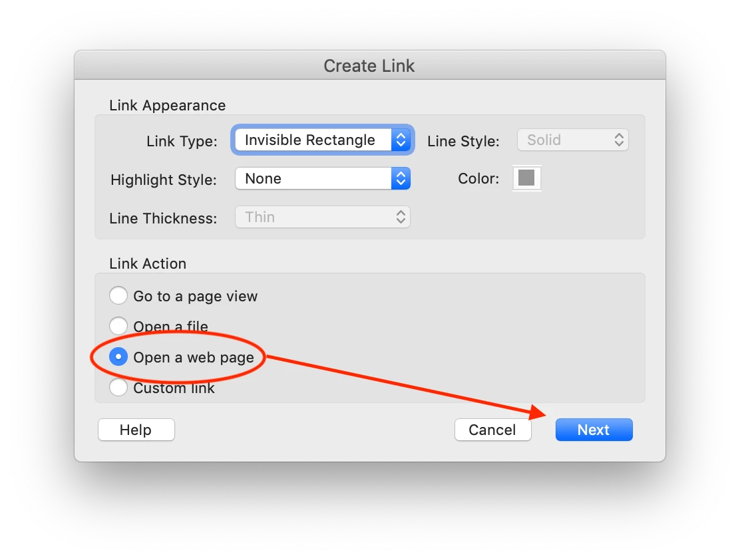Screen dimensions: 740x560
Task: Click the Custom link label text
Action: click(174, 388)
